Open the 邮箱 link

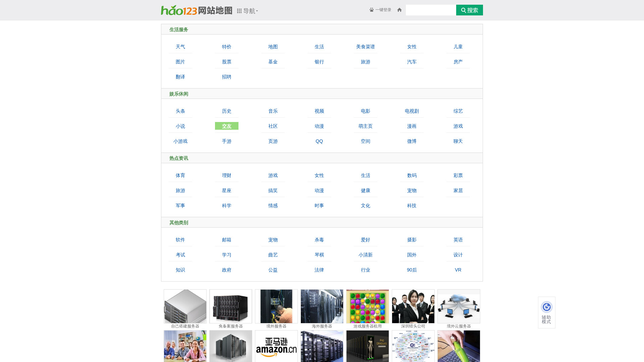[x=227, y=240]
